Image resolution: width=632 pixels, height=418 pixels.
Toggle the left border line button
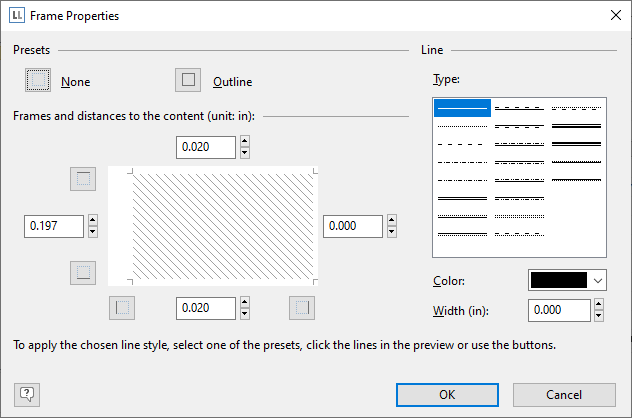(121, 308)
